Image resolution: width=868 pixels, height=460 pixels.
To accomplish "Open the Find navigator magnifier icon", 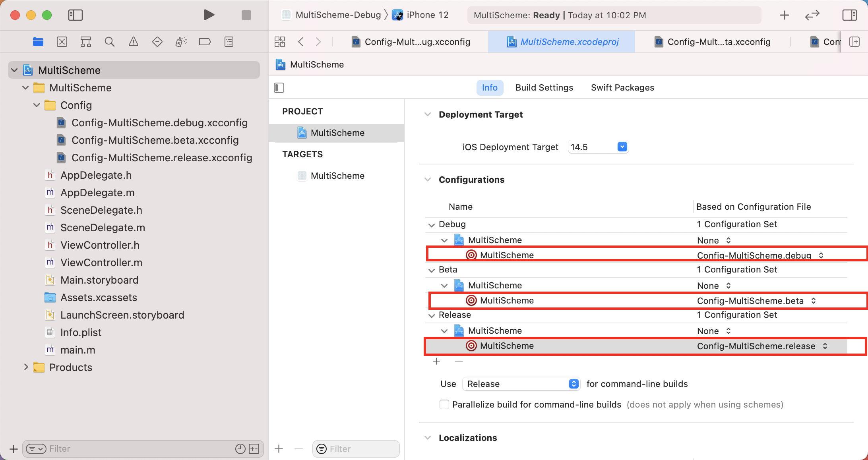I will tap(110, 42).
